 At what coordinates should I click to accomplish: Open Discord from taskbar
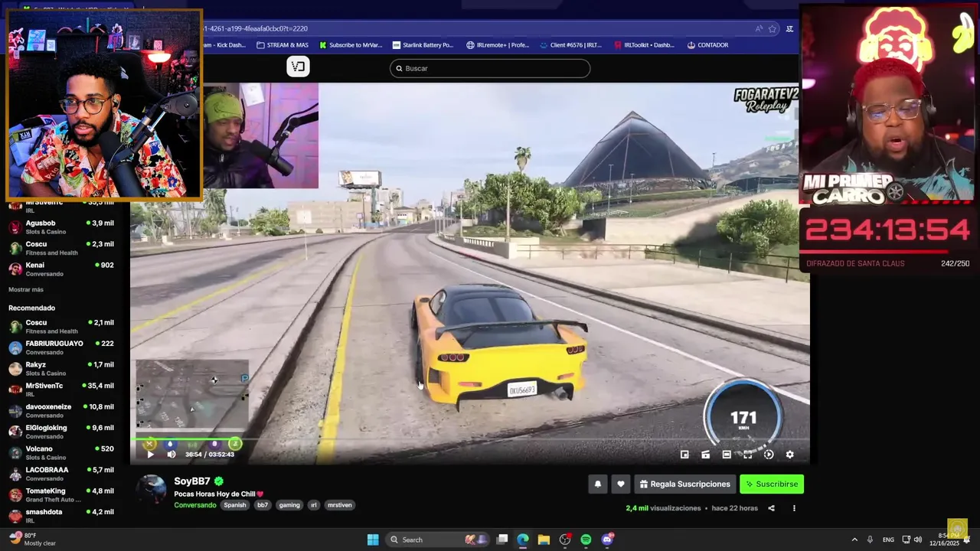click(x=607, y=540)
